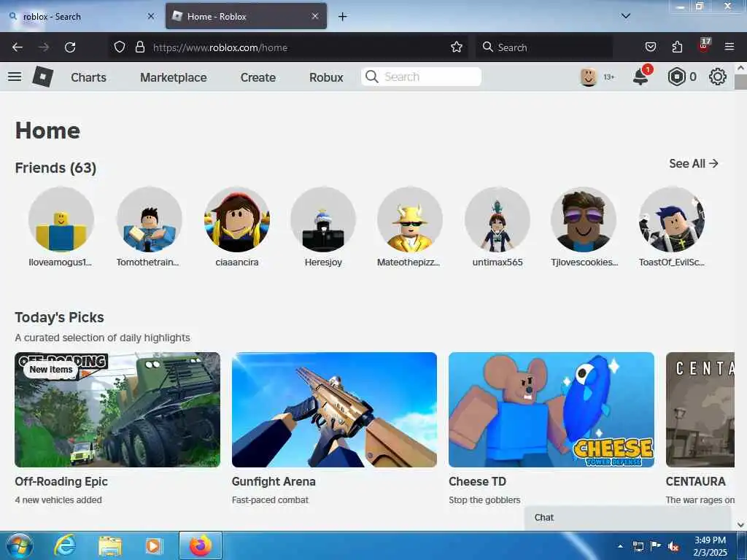Open the Robux menu item
Screen dimensions: 747x560
coord(326,77)
